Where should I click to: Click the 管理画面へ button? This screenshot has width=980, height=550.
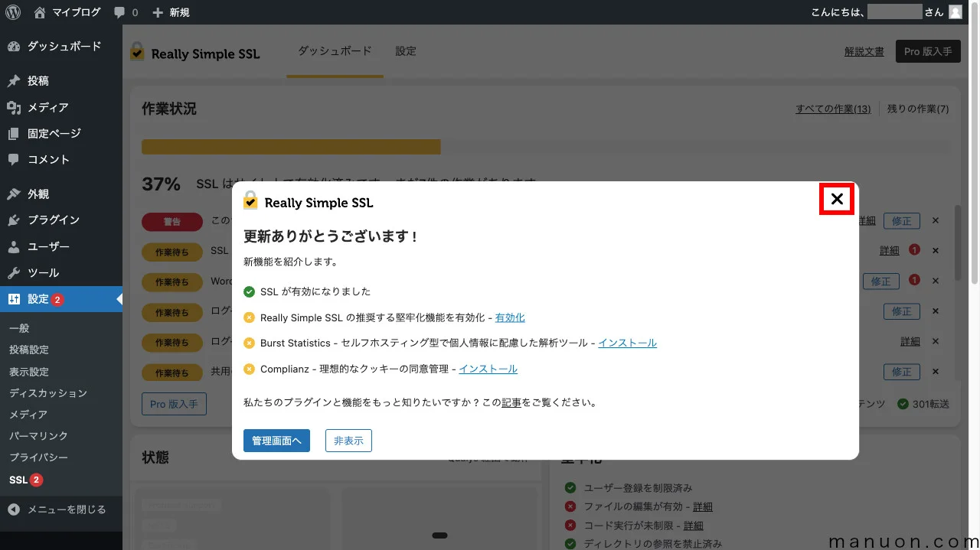276,441
